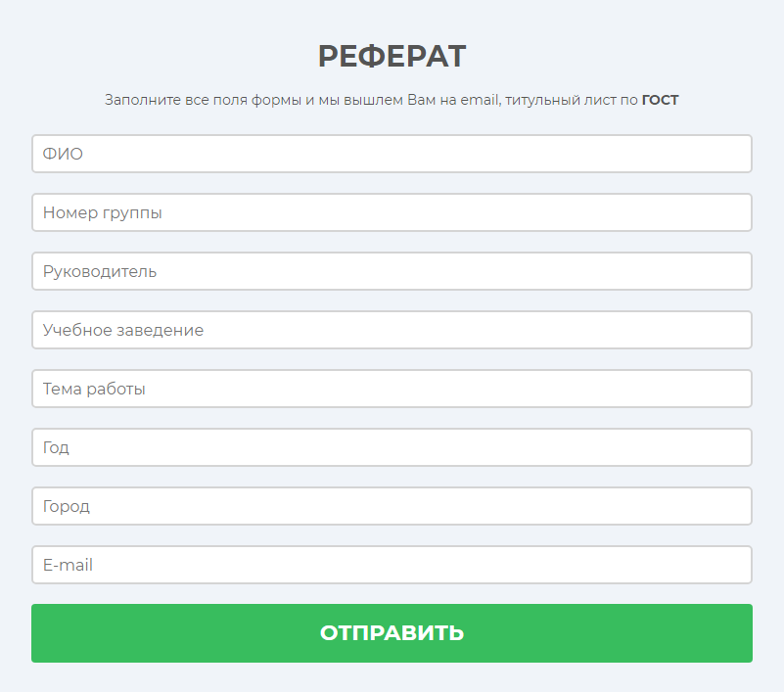Click the ФИО input field

(392, 154)
